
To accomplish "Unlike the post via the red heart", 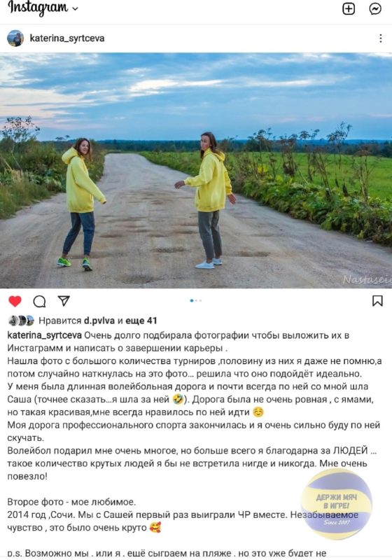I will click(x=15, y=301).
